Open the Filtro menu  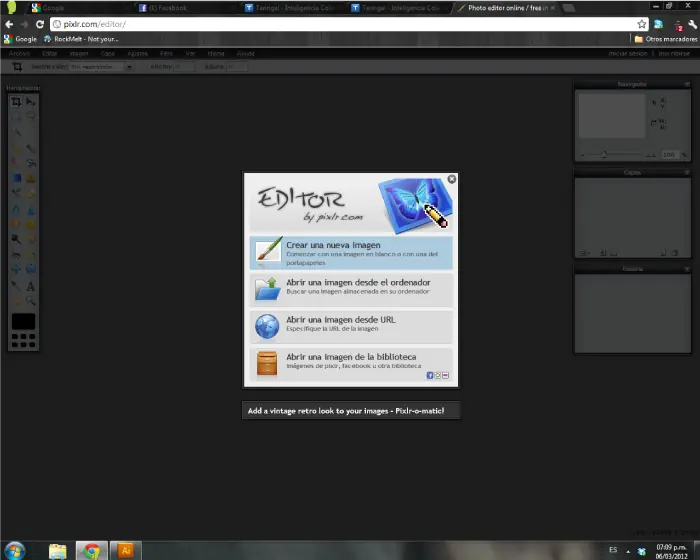coord(167,54)
